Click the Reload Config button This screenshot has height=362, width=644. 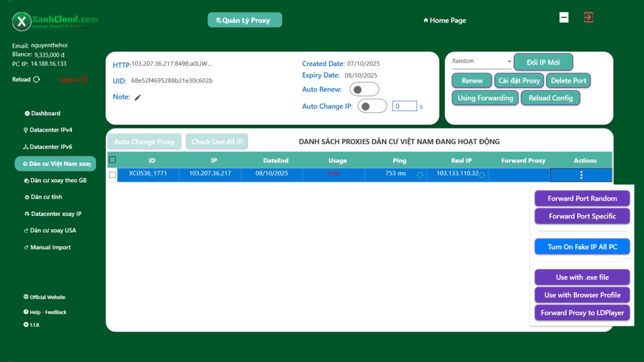coord(550,98)
